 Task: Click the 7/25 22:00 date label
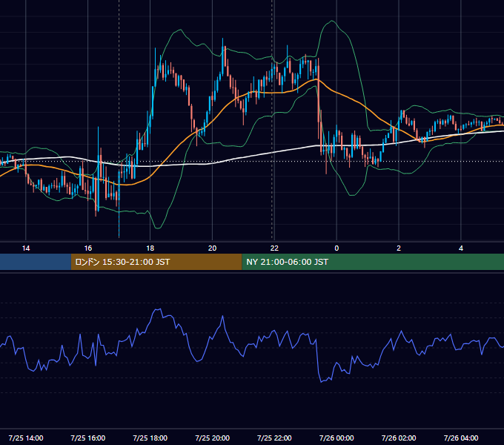[x=274, y=438]
